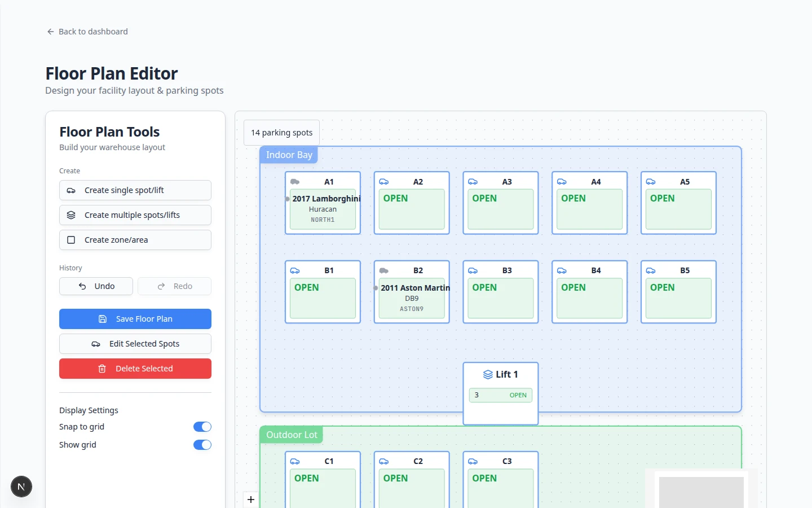Viewport: 812px width, 508px height.
Task: Click the car icon on spot B1
Action: point(295,271)
